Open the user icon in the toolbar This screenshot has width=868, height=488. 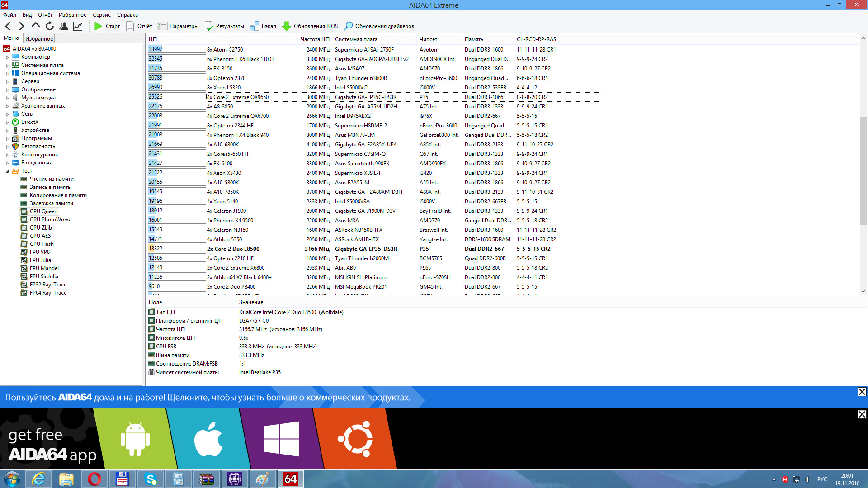pyautogui.click(x=64, y=26)
